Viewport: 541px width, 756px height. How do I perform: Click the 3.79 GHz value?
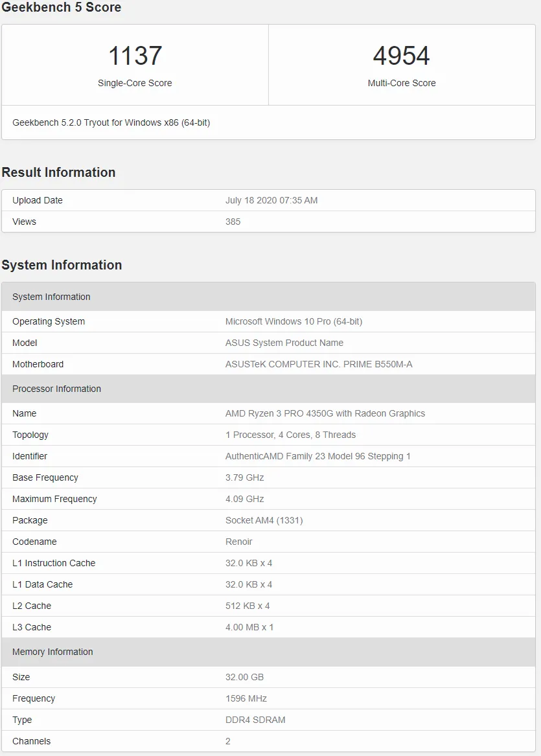click(x=244, y=477)
